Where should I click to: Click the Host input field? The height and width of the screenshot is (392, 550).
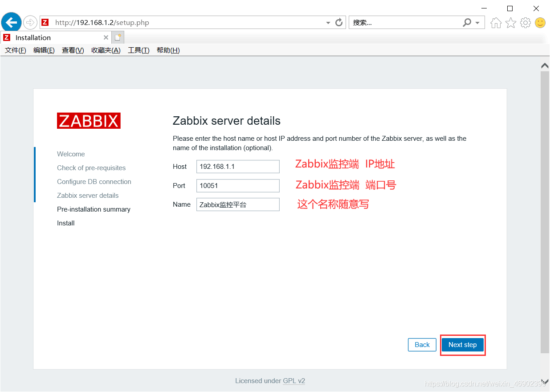click(x=238, y=167)
